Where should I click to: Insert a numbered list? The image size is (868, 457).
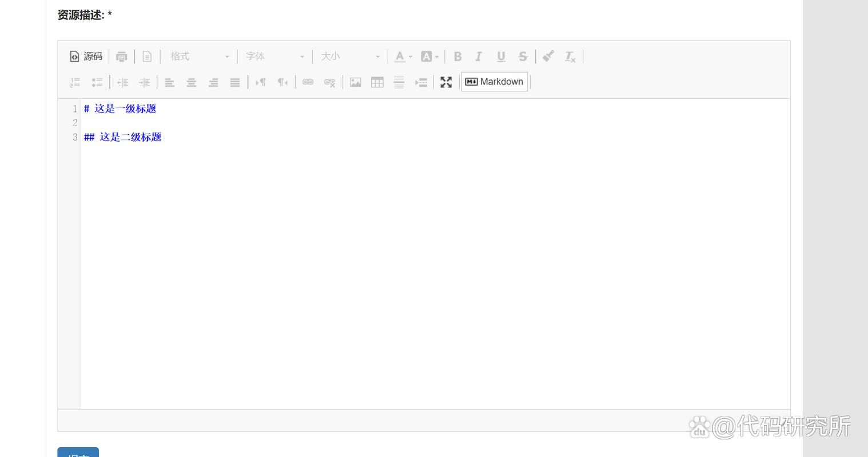point(75,82)
